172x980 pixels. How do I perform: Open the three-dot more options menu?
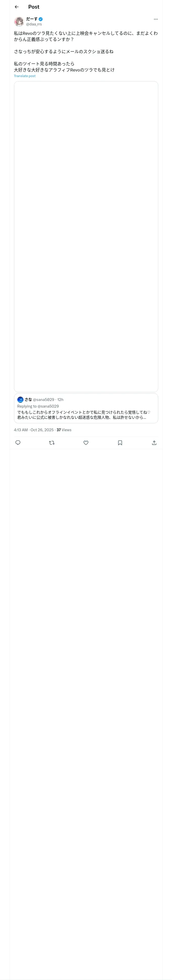click(x=156, y=19)
